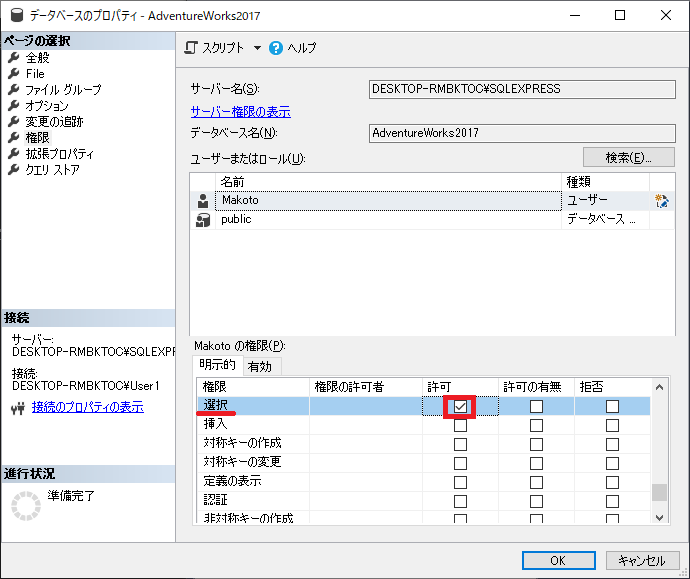Click the wrench icon beside File
This screenshot has width=690, height=579.
click(14, 73)
